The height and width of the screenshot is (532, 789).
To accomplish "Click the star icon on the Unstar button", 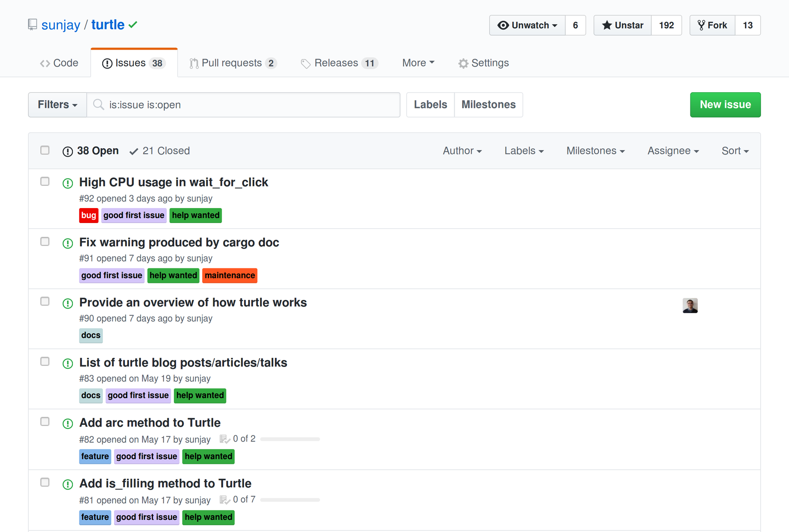I will click(607, 25).
